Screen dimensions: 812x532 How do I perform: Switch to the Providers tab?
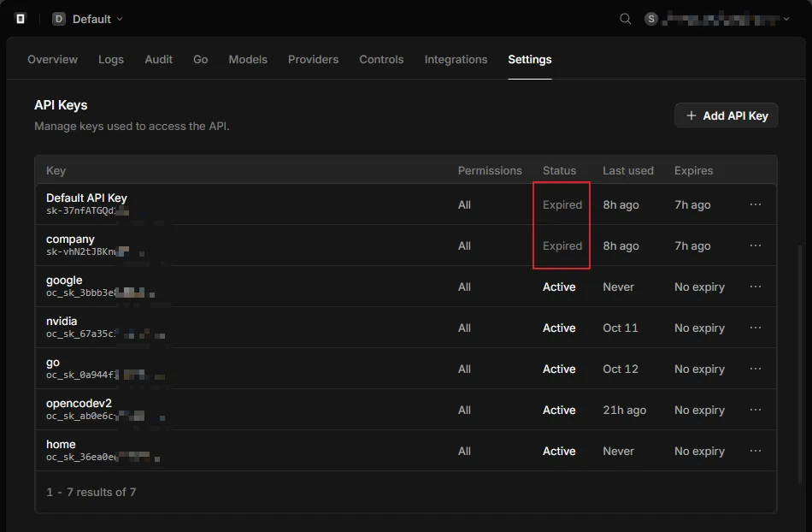click(313, 60)
